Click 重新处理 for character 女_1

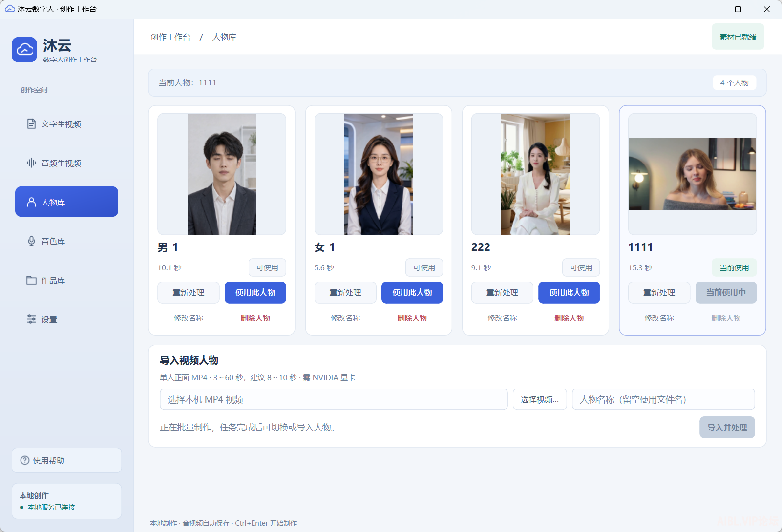click(345, 292)
